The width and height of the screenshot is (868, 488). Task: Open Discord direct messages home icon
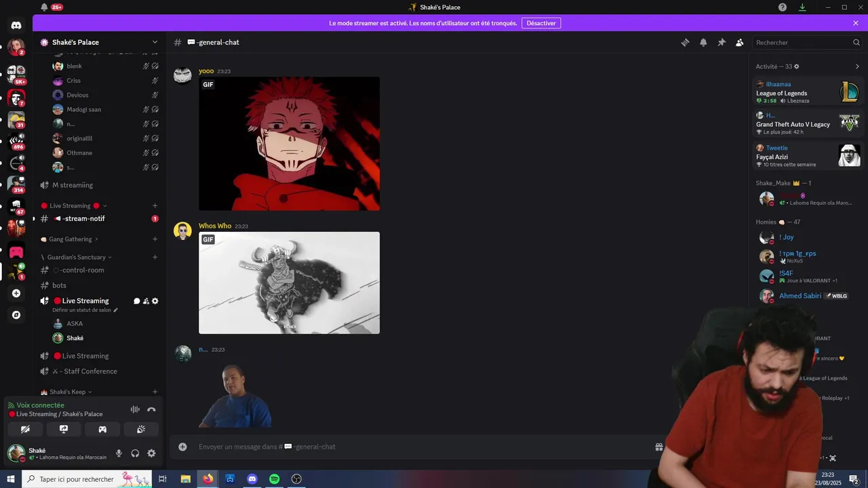(16, 25)
